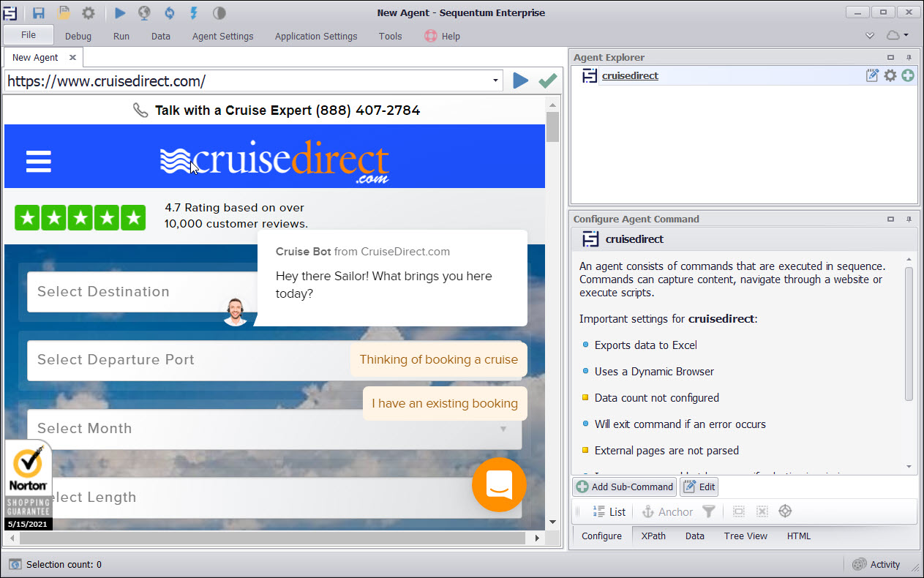Click gear settings icon in Agent Explorer row
Image resolution: width=924 pixels, height=578 pixels.
pyautogui.click(x=890, y=75)
